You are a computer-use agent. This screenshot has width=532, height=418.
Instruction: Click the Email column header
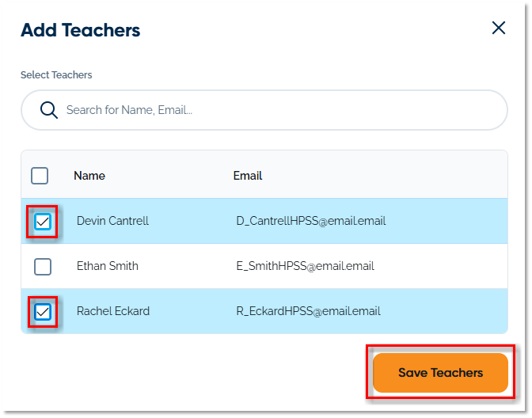coord(248,176)
